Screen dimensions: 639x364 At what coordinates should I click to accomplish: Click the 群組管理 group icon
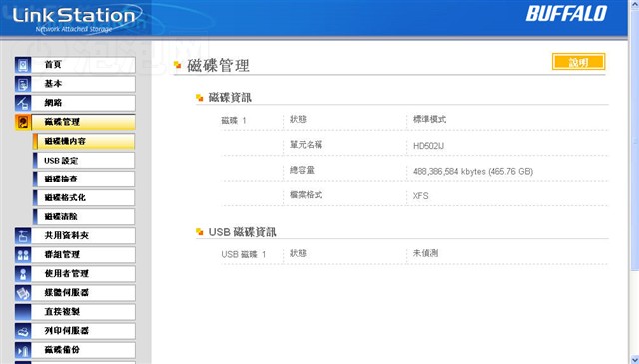coord(23,255)
